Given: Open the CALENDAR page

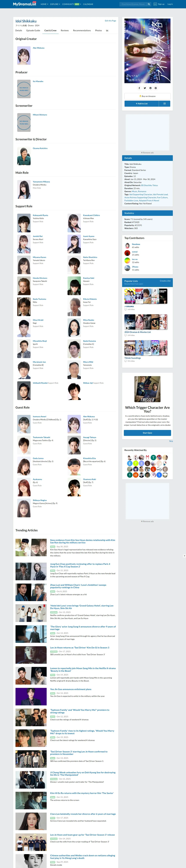Looking at the screenshot, I should tap(88, 4).
